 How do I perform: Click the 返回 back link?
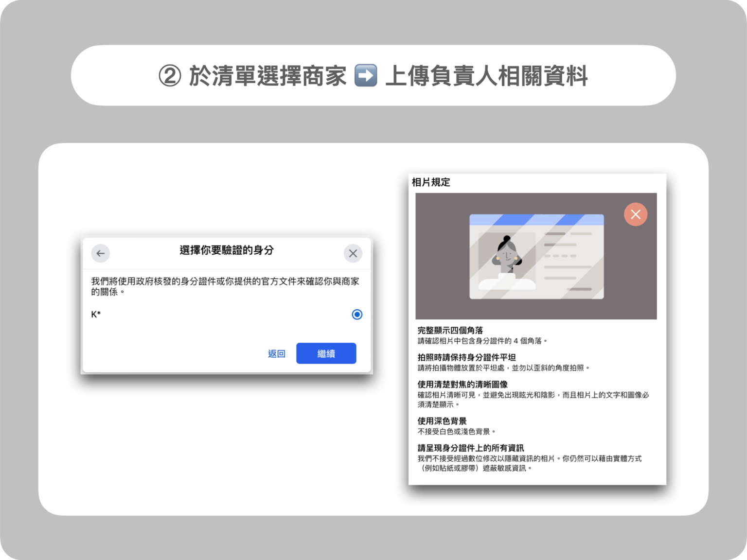pyautogui.click(x=276, y=353)
